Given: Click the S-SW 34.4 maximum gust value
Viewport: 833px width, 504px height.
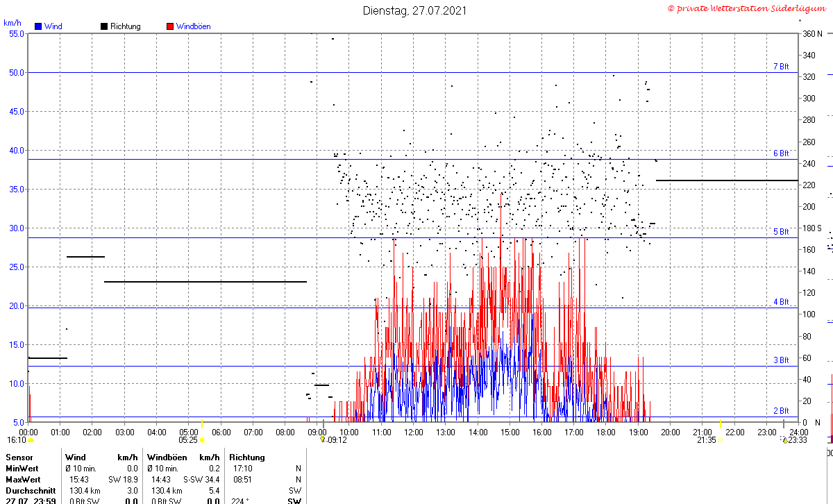Looking at the screenshot, I should (201, 480).
